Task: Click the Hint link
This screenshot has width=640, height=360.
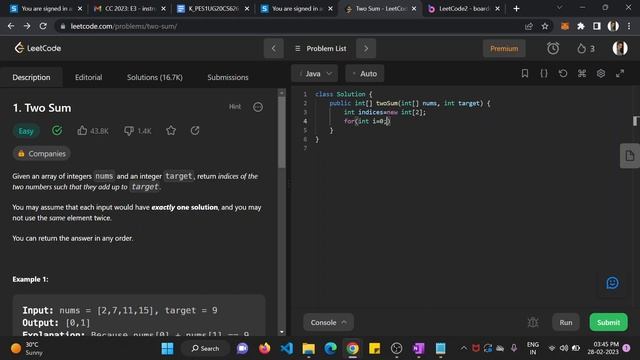Action: 235,107
